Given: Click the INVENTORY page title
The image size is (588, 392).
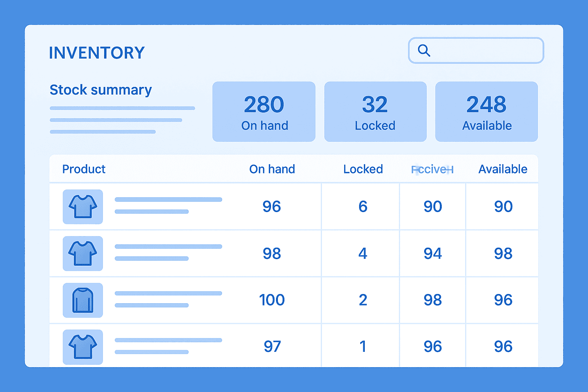Looking at the screenshot, I should coord(97,53).
